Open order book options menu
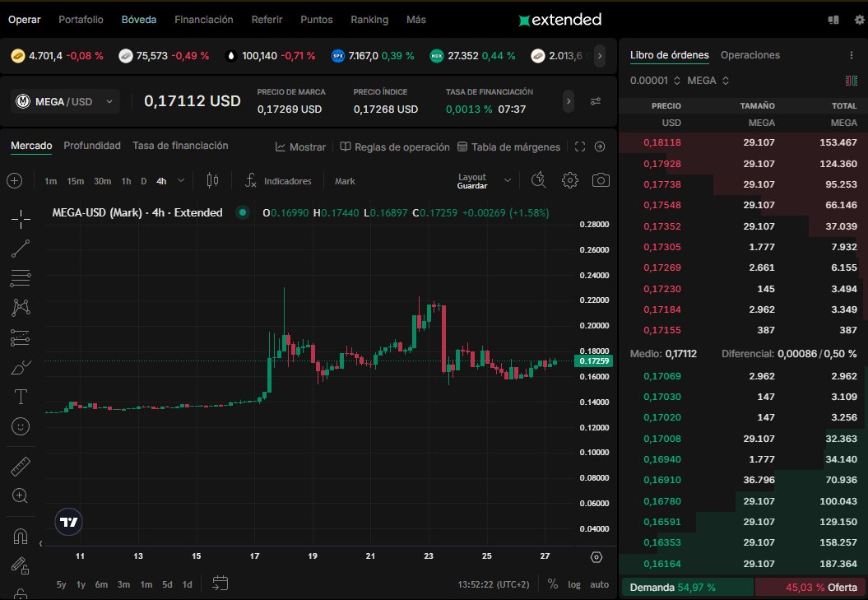This screenshot has width=868, height=600. 852,55
